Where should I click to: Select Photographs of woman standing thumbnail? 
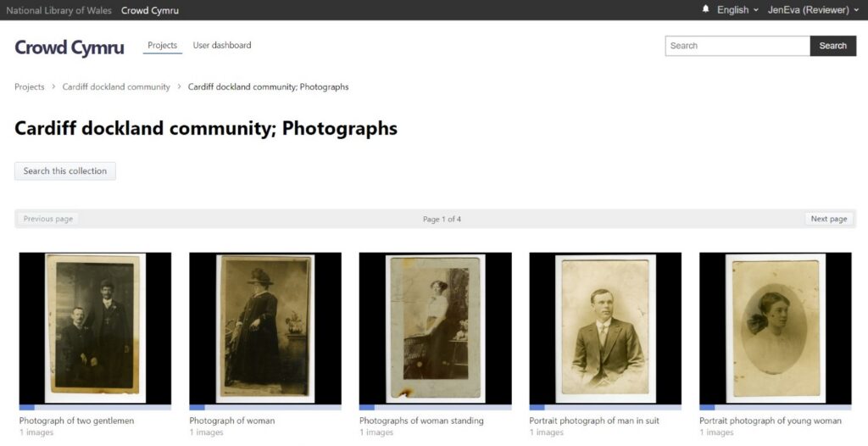(435, 328)
